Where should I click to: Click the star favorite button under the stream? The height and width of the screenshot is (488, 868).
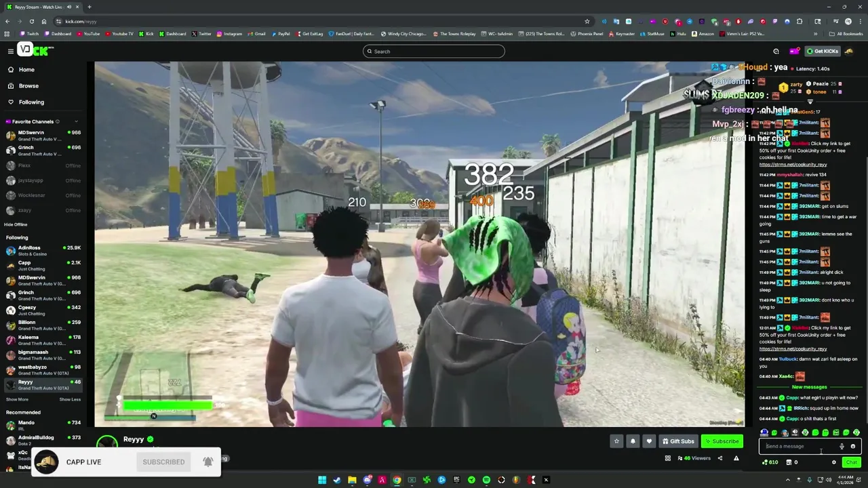(x=616, y=441)
